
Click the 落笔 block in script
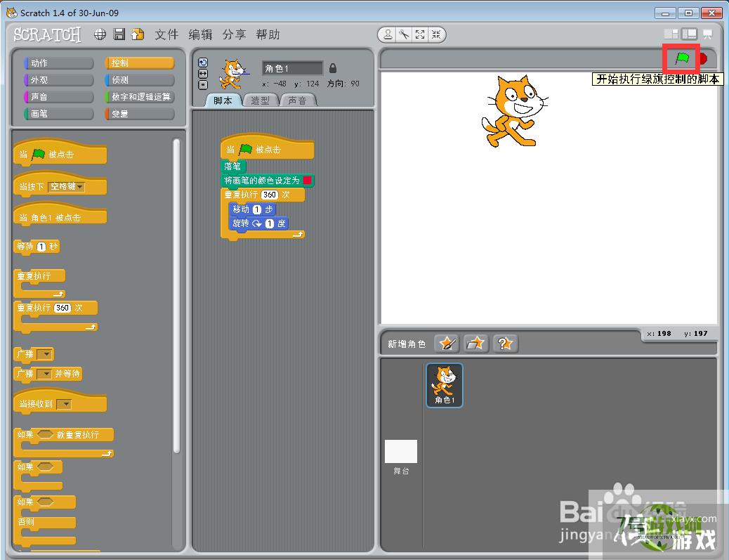pyautogui.click(x=233, y=166)
